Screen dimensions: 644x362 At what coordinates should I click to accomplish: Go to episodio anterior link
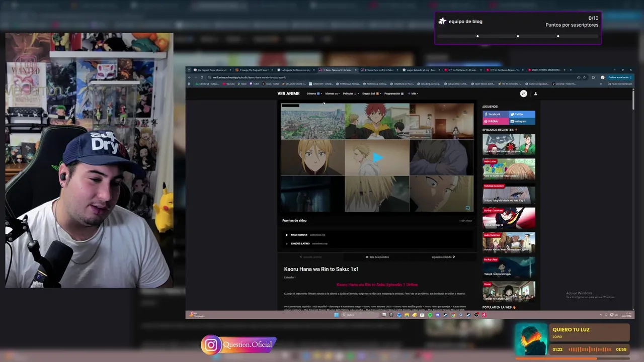pyautogui.click(x=311, y=257)
